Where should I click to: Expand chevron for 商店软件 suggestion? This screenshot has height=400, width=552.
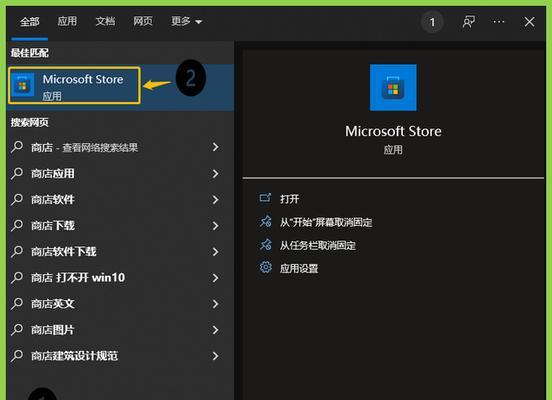(x=215, y=200)
